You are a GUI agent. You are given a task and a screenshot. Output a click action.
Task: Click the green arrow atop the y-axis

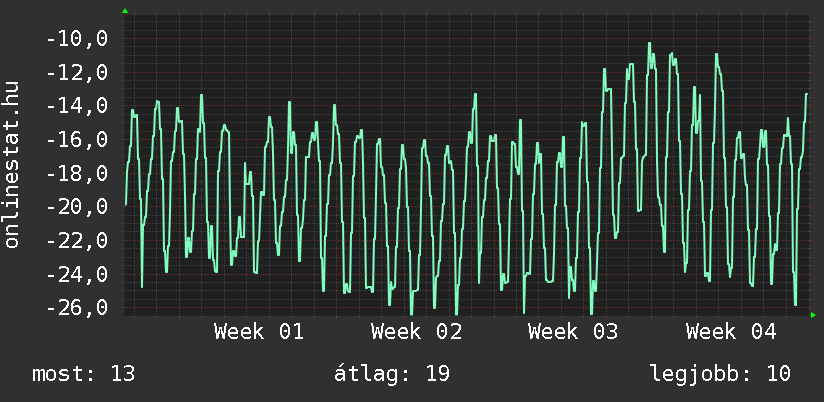pyautogui.click(x=125, y=11)
